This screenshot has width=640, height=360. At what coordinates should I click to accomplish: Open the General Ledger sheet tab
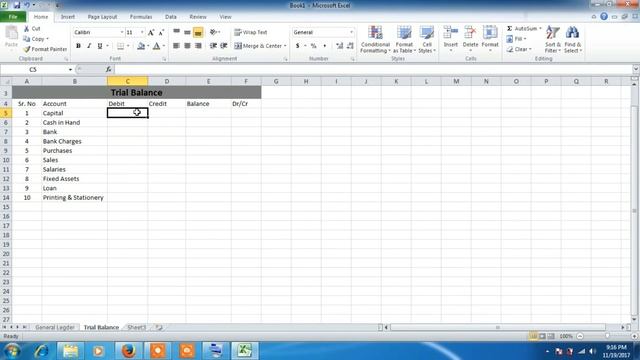(x=55, y=327)
